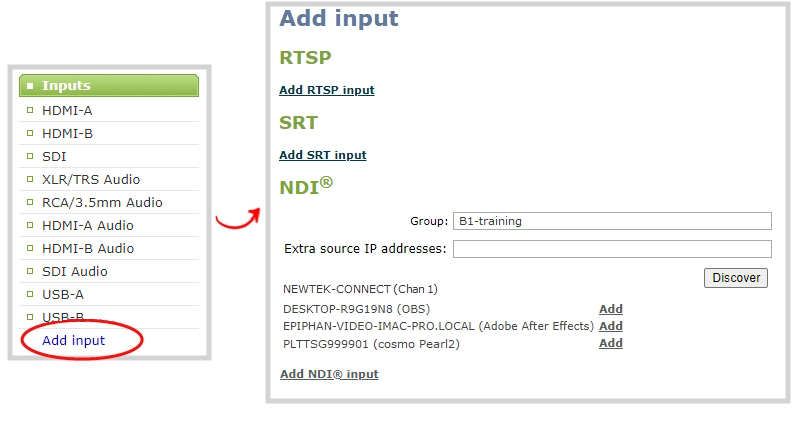Open the HDMI-A input
Screen dimensions: 792x446
67,110
